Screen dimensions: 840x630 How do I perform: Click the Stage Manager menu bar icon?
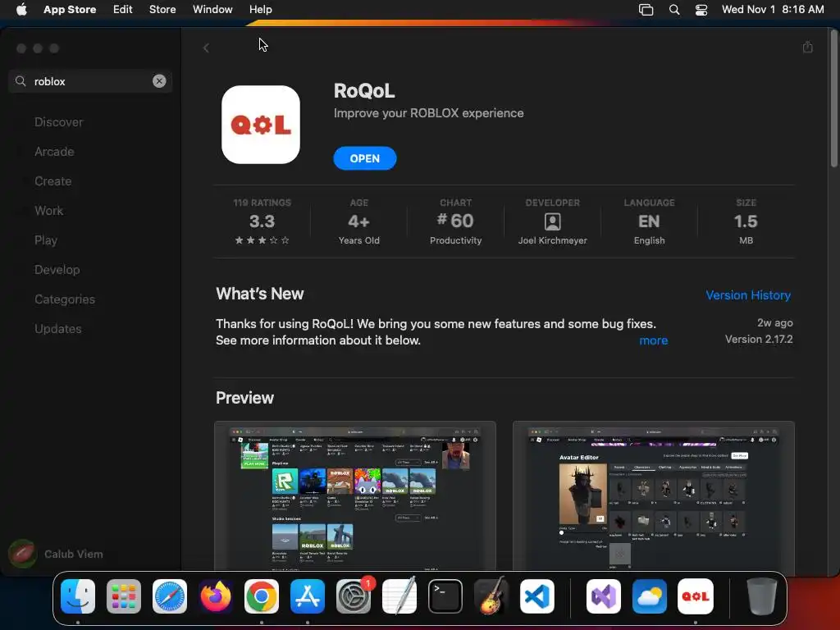(646, 10)
